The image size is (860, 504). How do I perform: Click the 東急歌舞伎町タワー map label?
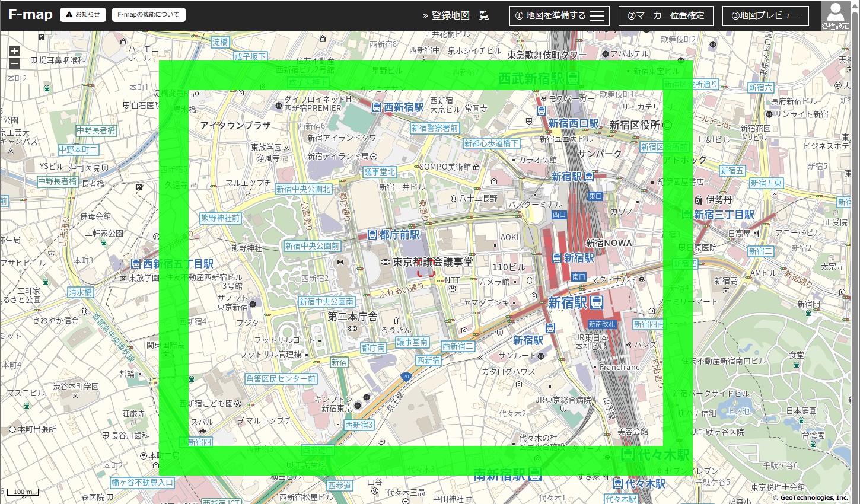(547, 55)
